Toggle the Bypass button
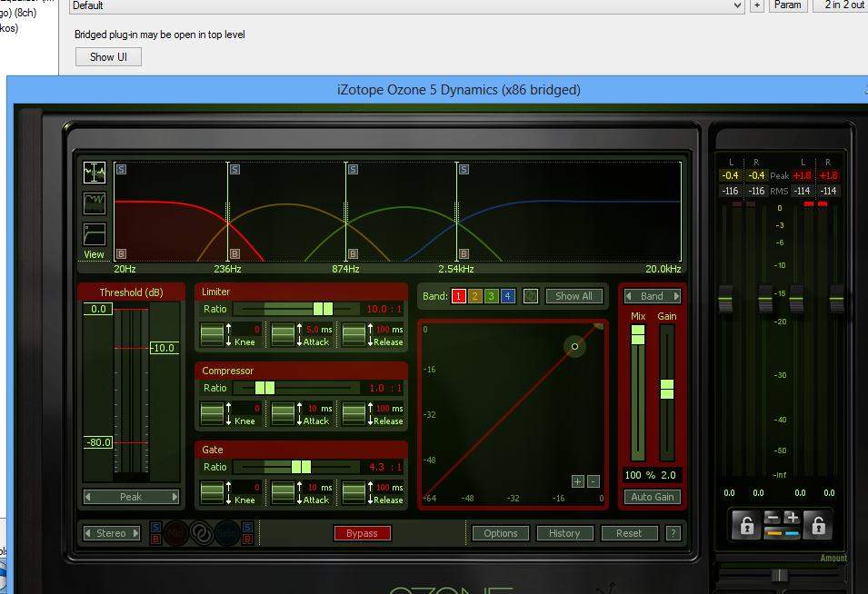This screenshot has width=868, height=594. [362, 533]
